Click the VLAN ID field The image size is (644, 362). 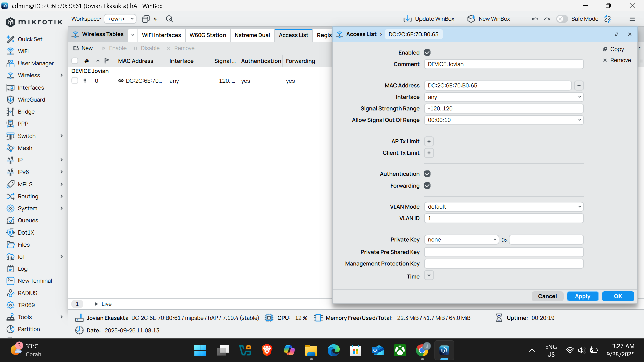pos(504,218)
